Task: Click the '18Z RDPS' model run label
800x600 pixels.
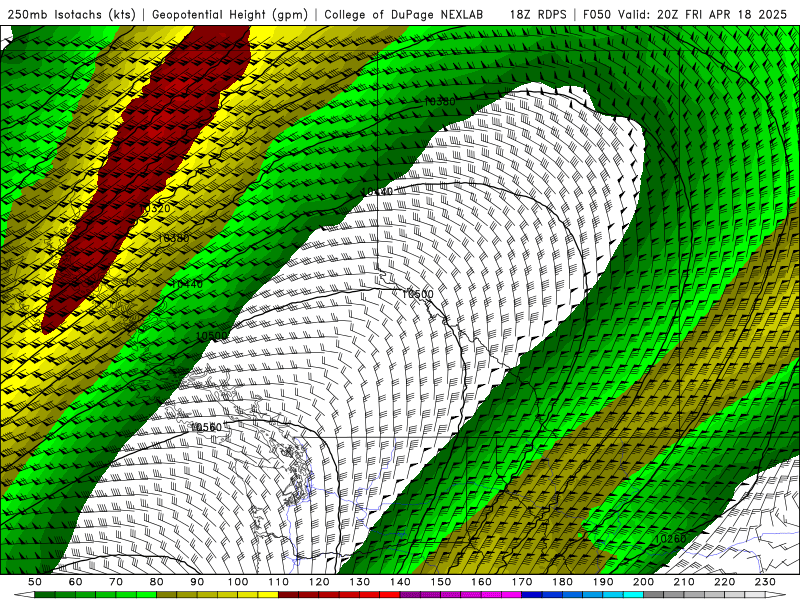Action: click(538, 14)
